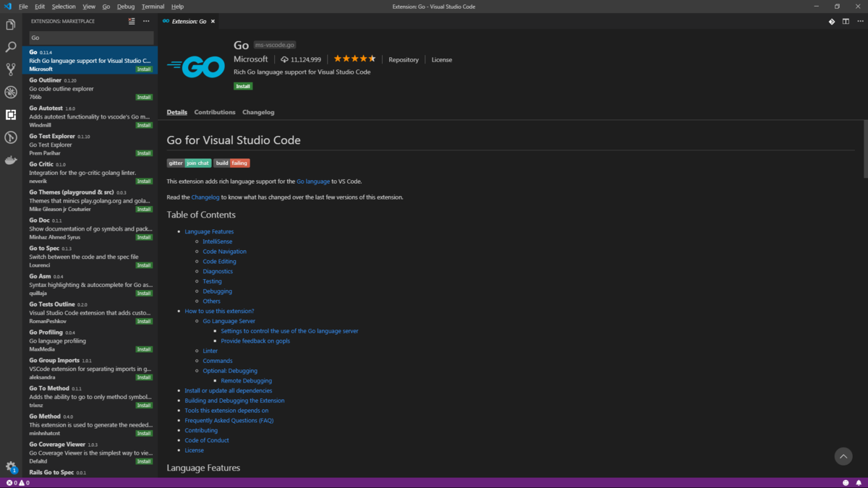Install Go Critic extension
The width and height of the screenshot is (868, 488).
pos(144,181)
